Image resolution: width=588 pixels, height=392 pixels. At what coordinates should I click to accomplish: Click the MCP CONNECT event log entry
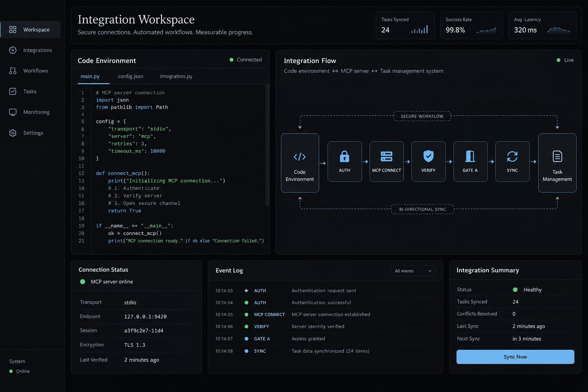point(325,315)
